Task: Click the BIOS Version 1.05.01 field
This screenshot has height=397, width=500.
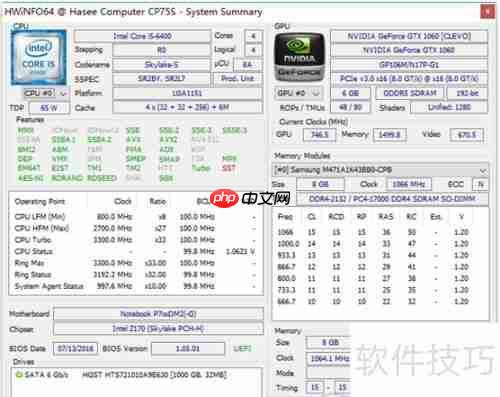Action: tap(188, 349)
